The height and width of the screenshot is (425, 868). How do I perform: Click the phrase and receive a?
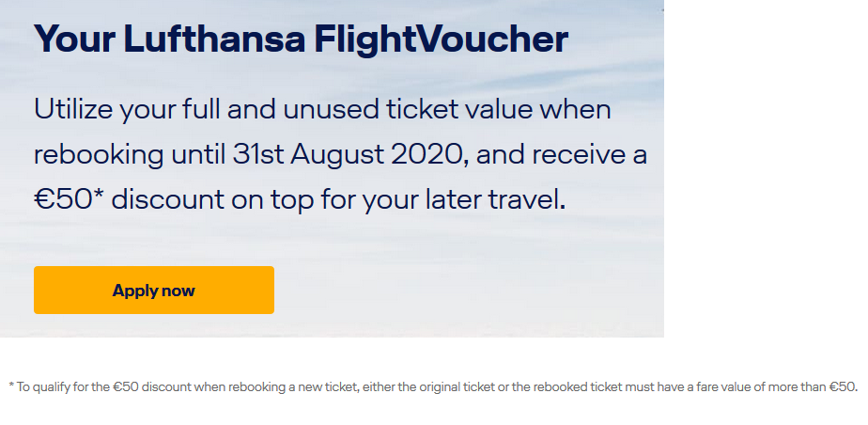coord(562,155)
